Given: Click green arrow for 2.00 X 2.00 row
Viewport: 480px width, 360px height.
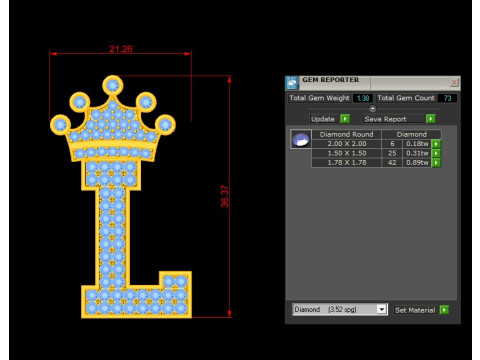Looking at the screenshot, I should (x=436, y=144).
